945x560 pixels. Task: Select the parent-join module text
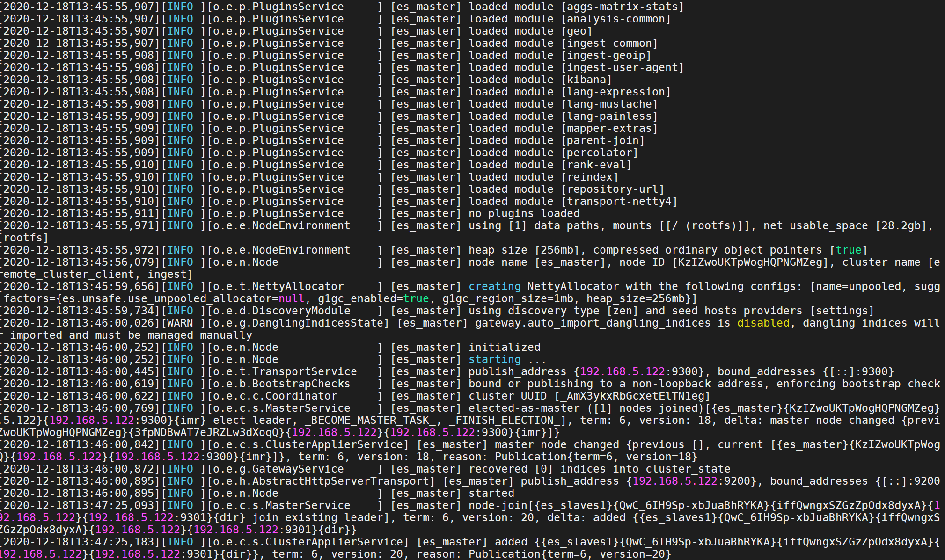(x=602, y=141)
